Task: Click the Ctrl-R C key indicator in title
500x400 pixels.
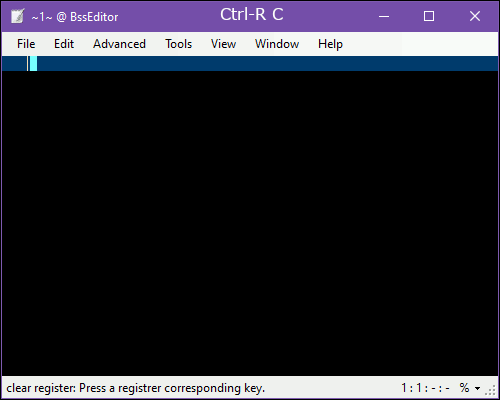Action: click(252, 14)
